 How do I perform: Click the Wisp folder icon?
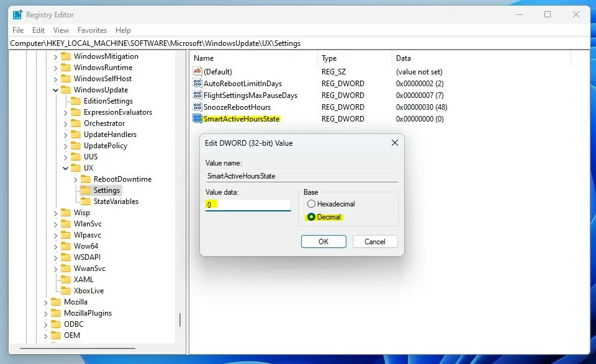(x=66, y=213)
